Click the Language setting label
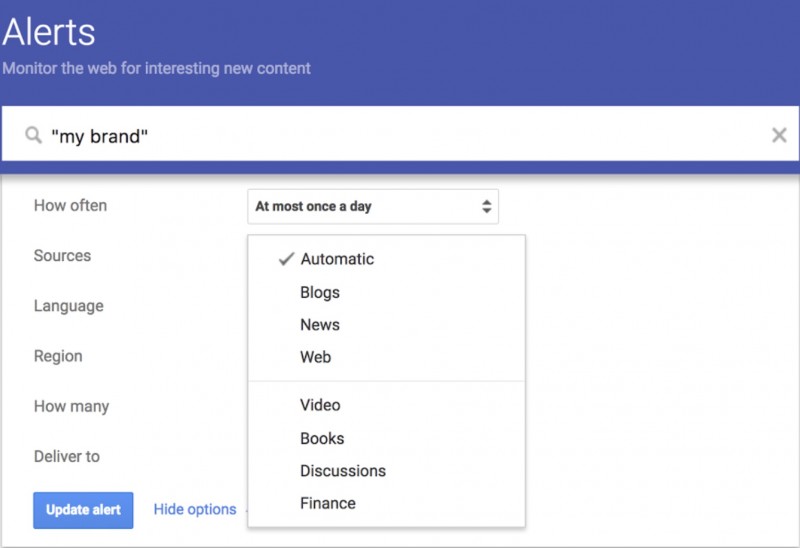 (x=68, y=306)
